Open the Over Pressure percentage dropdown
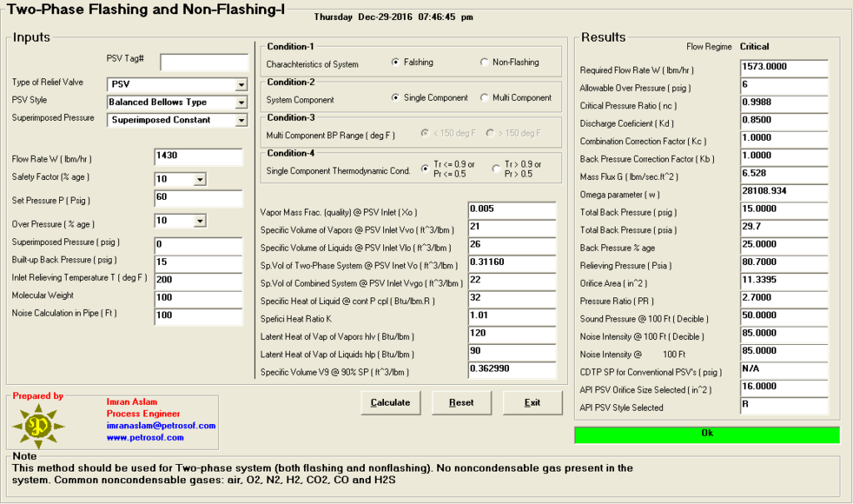853x504 pixels. pyautogui.click(x=198, y=220)
